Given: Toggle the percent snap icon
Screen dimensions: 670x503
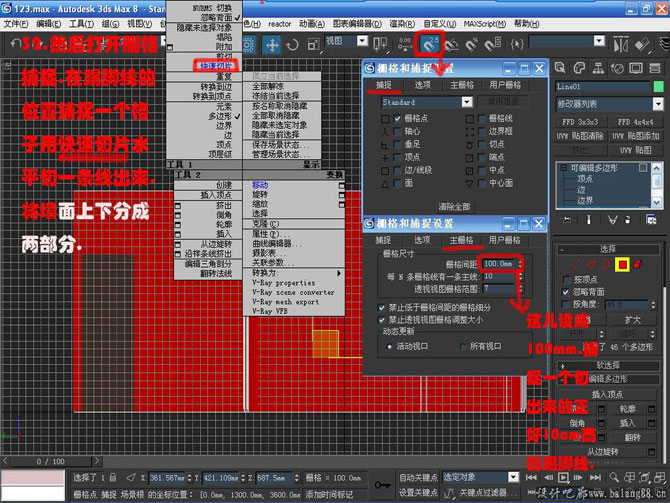Looking at the screenshot, I should (x=472, y=44).
